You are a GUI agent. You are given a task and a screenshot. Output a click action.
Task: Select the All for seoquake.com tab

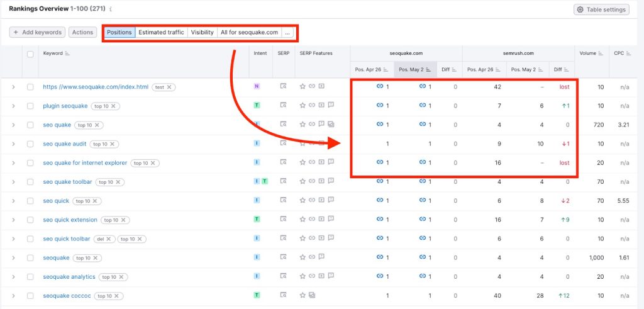point(249,32)
